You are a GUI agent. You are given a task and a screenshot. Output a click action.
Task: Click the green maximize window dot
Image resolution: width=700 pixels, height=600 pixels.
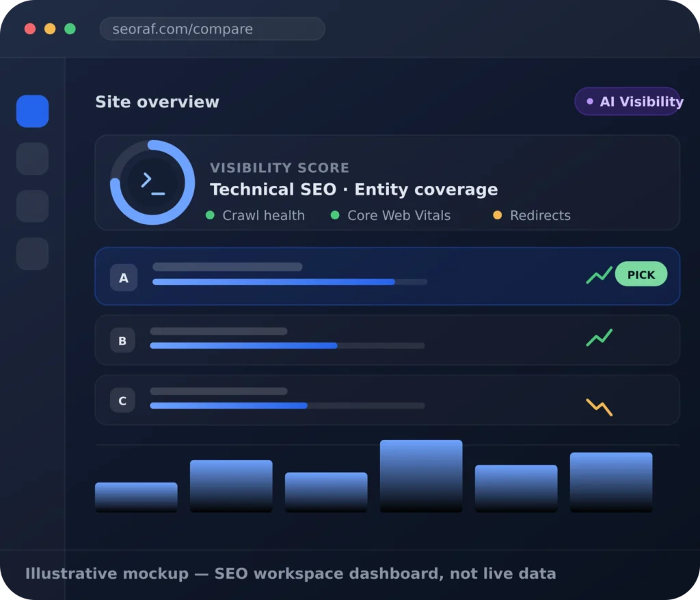click(70, 29)
